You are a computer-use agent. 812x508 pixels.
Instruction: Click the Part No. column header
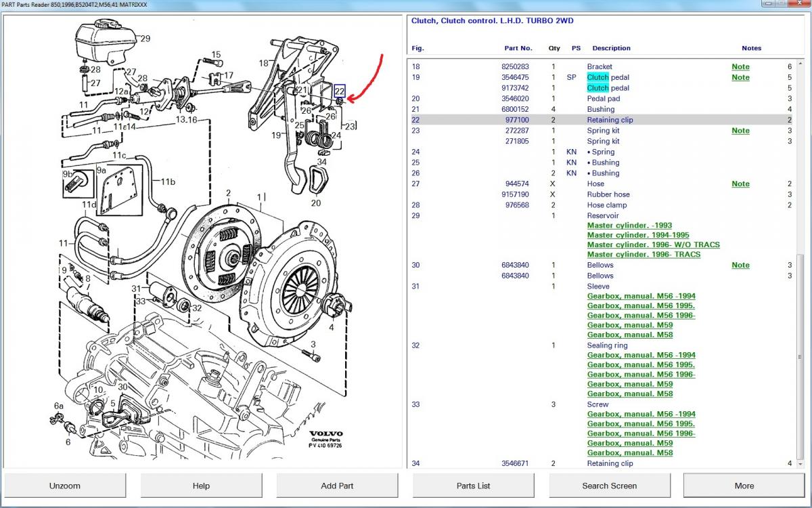[518, 48]
